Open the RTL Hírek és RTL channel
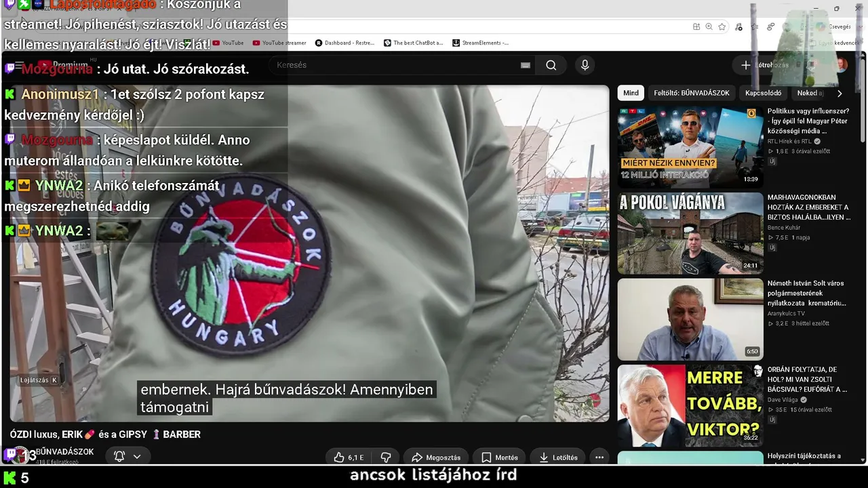Screen dimensions: 868x488 click(789, 141)
